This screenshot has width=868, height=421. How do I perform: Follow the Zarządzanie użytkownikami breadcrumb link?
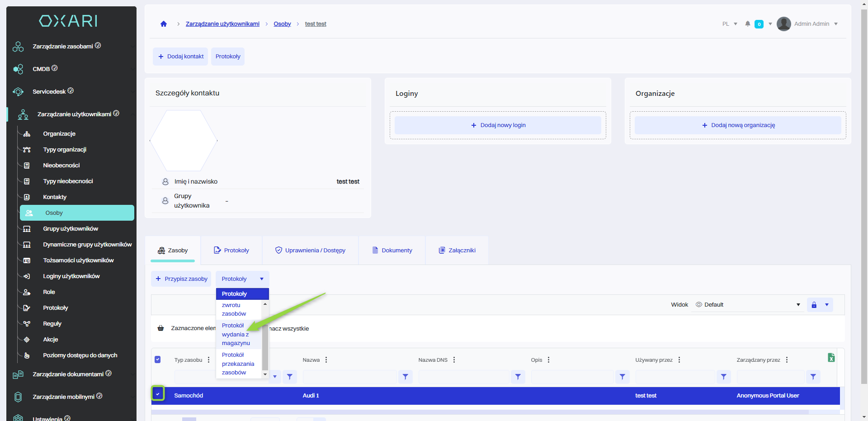[x=222, y=24]
